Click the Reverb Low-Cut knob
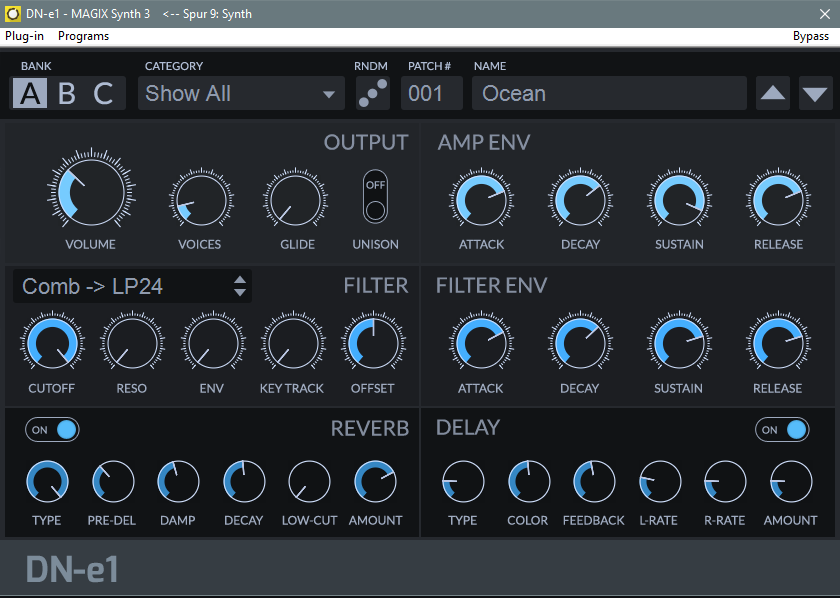840x598 pixels. tap(310, 482)
